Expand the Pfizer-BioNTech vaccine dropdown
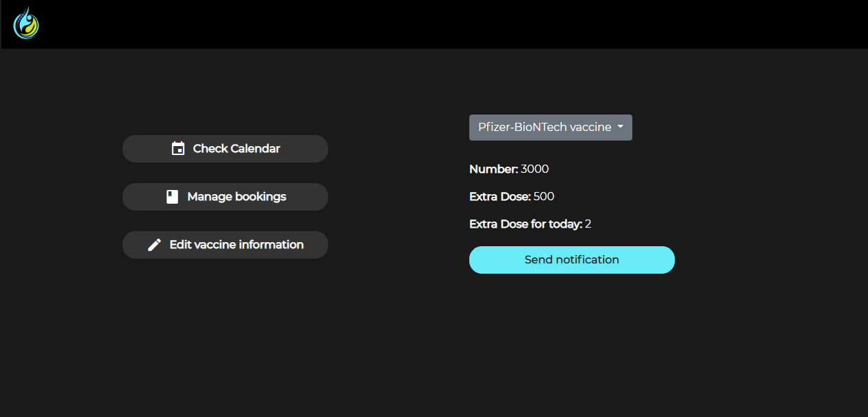 [x=551, y=128]
